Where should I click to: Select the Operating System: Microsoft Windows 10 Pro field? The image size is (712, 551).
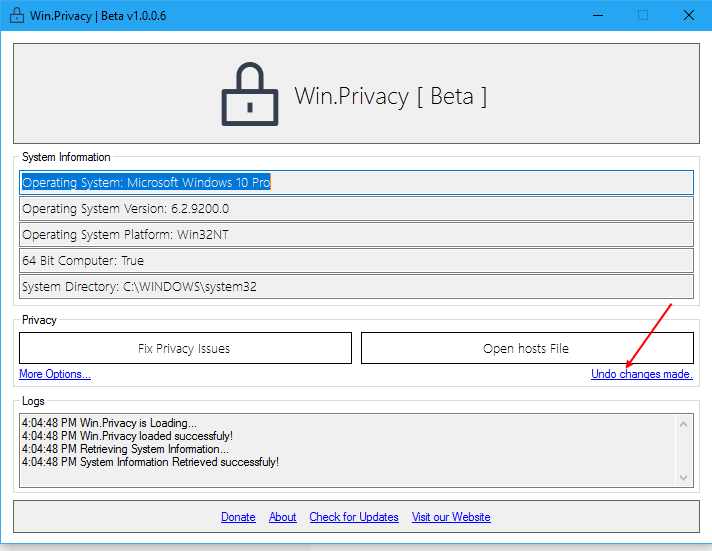point(356,183)
